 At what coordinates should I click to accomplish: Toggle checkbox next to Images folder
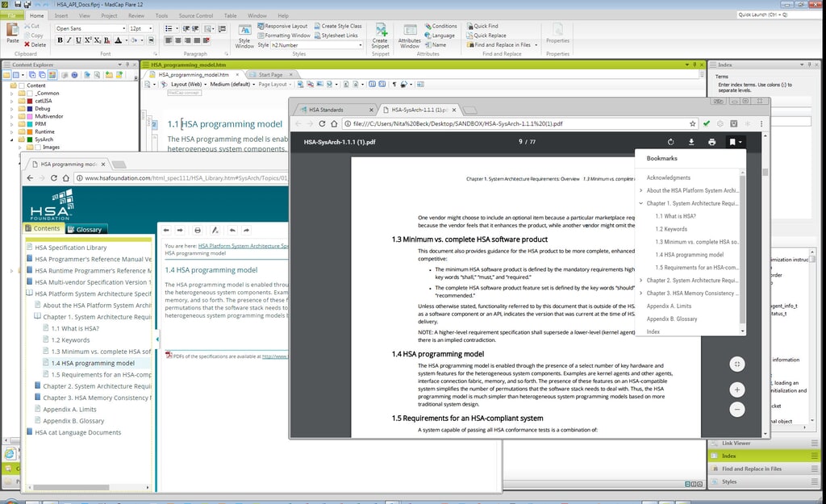coord(38,148)
